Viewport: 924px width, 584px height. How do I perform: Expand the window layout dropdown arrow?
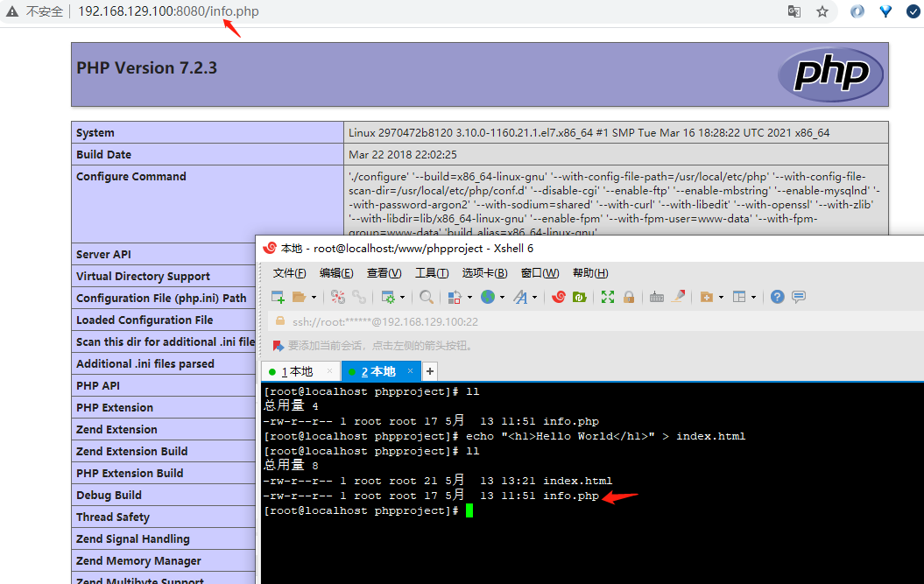(x=754, y=297)
